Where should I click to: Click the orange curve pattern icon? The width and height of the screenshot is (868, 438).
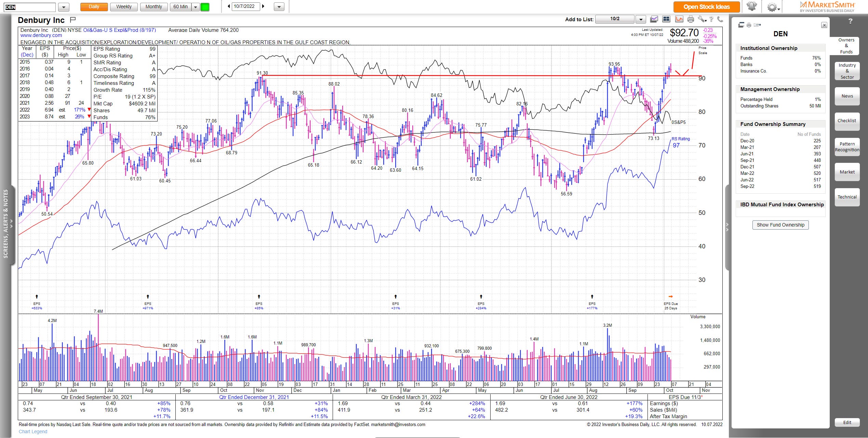pos(679,19)
